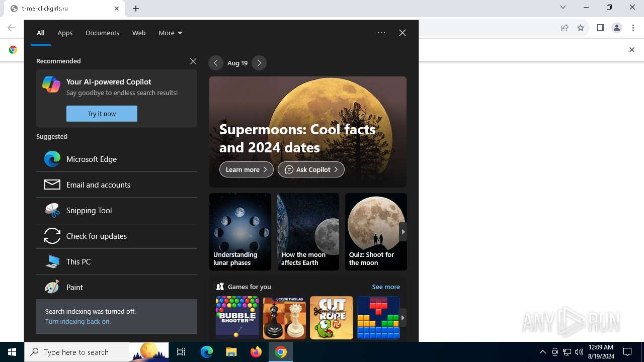The width and height of the screenshot is (644, 362).
Task: Click Learn more about Supermoons
Action: [x=247, y=169]
